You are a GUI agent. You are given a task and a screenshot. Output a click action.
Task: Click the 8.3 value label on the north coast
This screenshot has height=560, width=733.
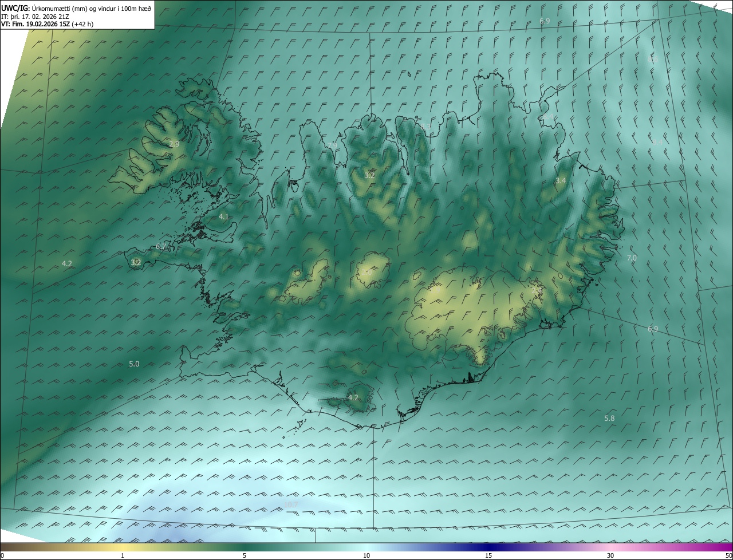(425, 127)
